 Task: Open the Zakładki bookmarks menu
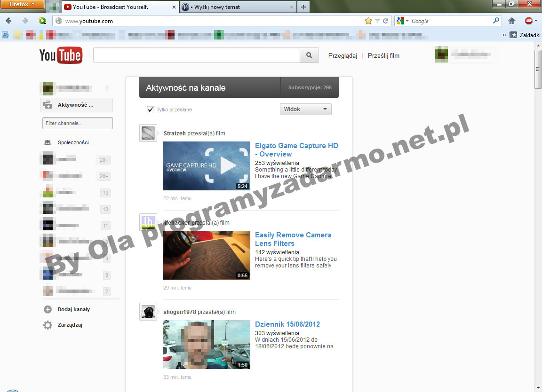526,35
